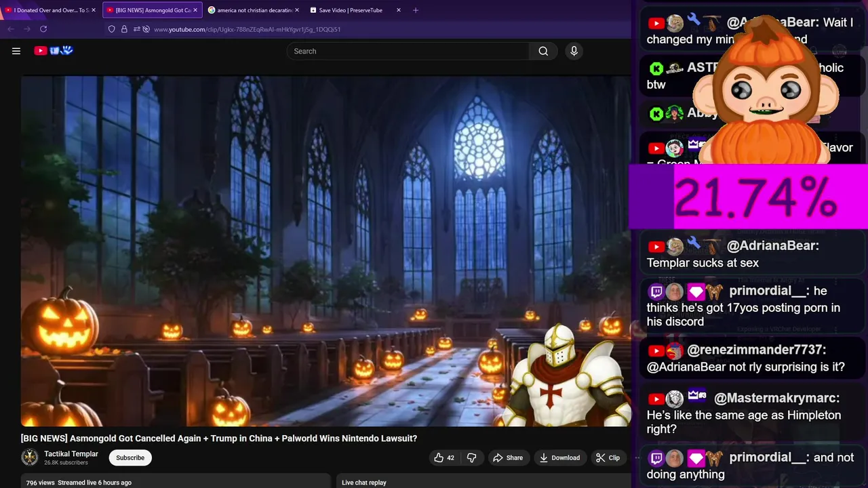Go forward with the browser forward arrow

pyautogui.click(x=27, y=29)
